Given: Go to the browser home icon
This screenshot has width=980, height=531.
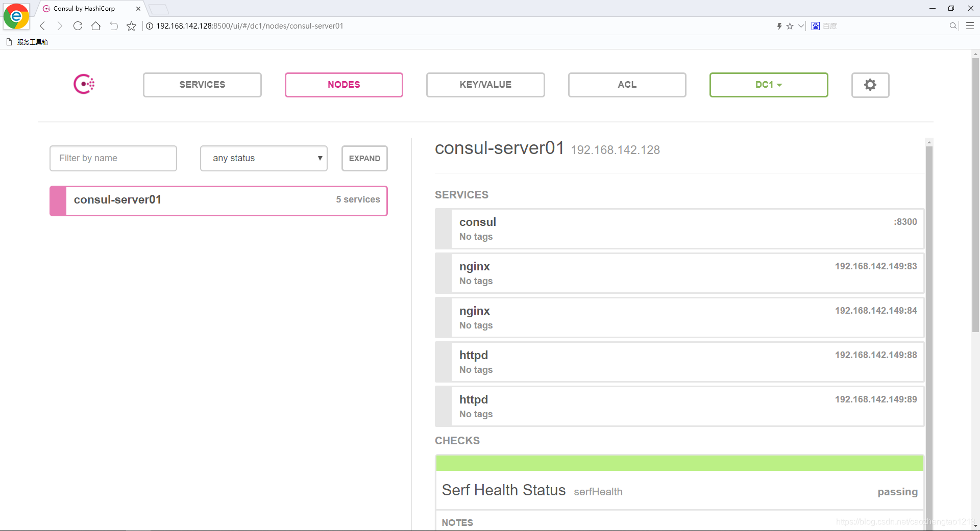Looking at the screenshot, I should 95,26.
